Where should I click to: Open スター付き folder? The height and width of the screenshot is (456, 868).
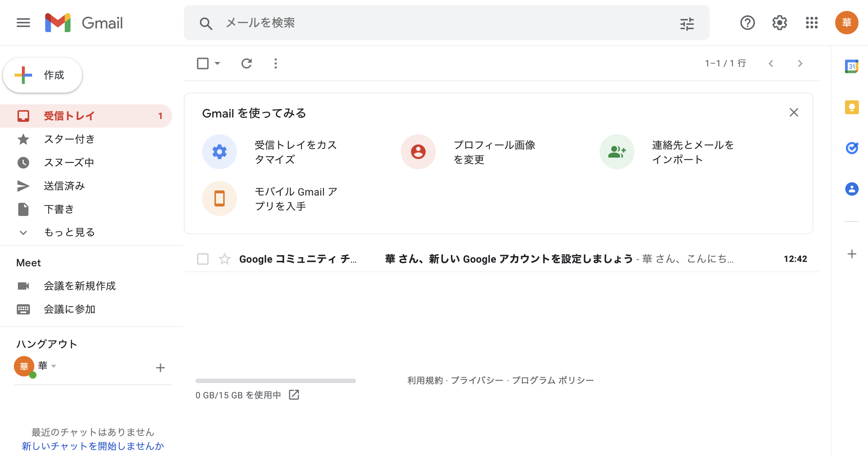86,139
